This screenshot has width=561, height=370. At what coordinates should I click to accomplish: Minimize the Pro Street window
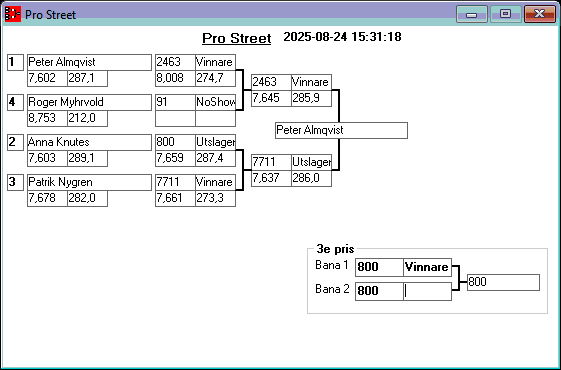tap(472, 14)
